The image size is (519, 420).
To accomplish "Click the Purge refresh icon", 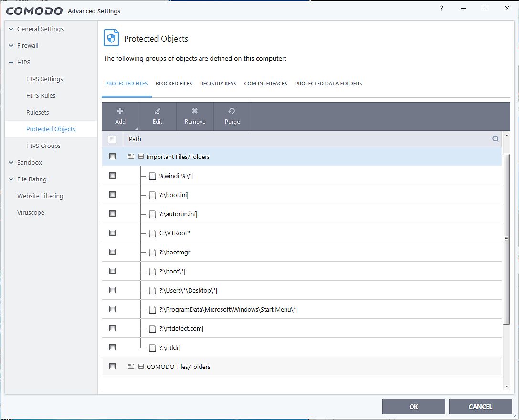I will click(x=232, y=111).
